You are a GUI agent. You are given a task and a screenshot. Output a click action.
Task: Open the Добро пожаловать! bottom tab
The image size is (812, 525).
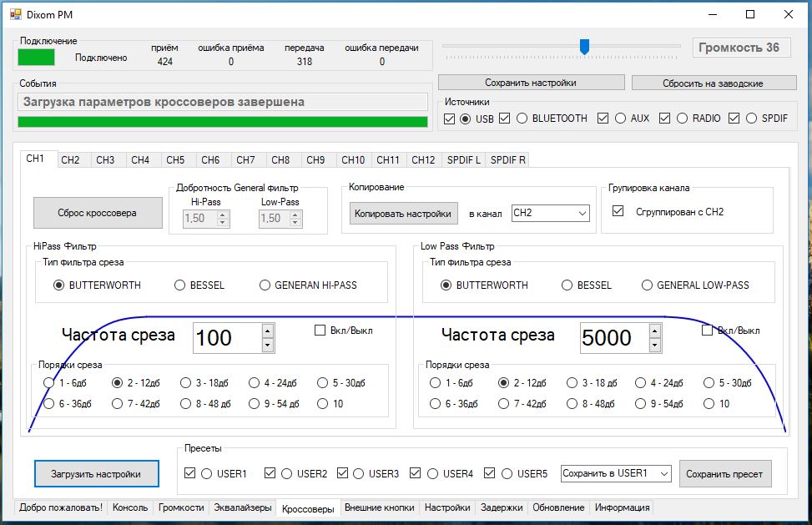point(61,508)
